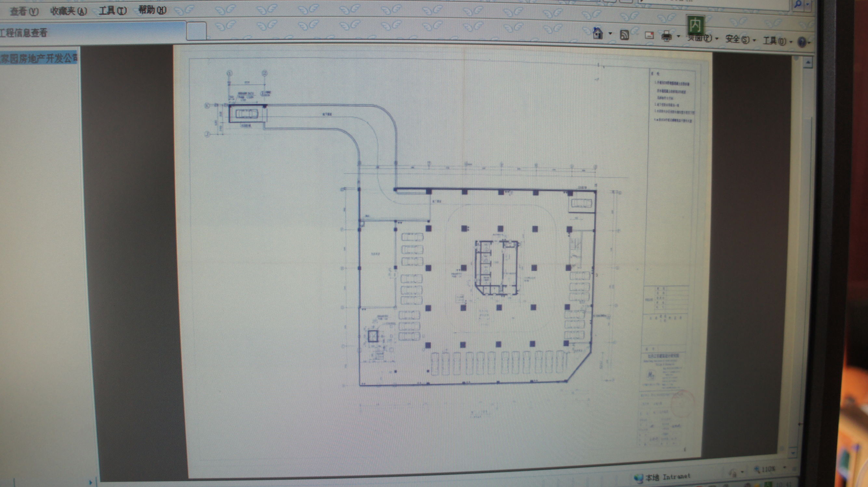
Task: Click the Print icon
Action: pos(666,36)
